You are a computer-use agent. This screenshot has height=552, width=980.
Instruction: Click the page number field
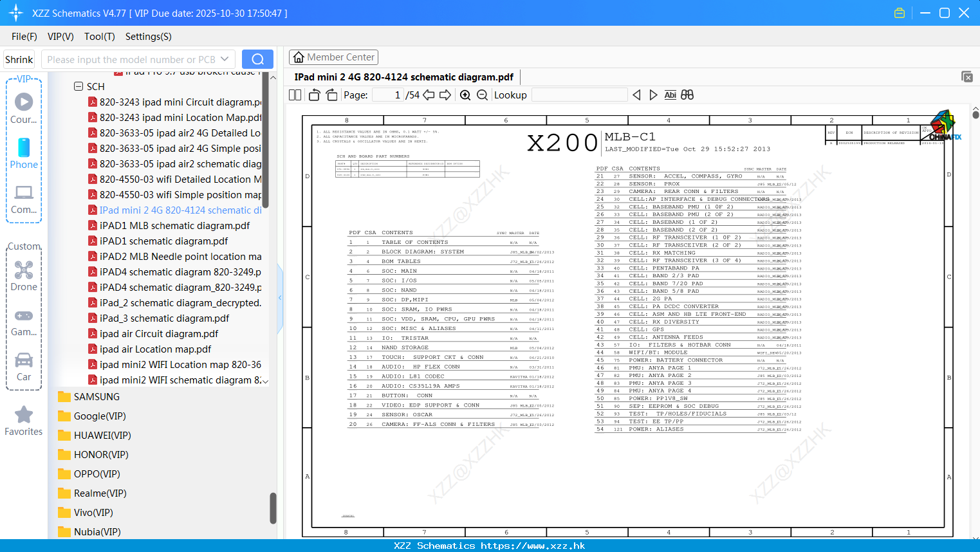click(388, 95)
